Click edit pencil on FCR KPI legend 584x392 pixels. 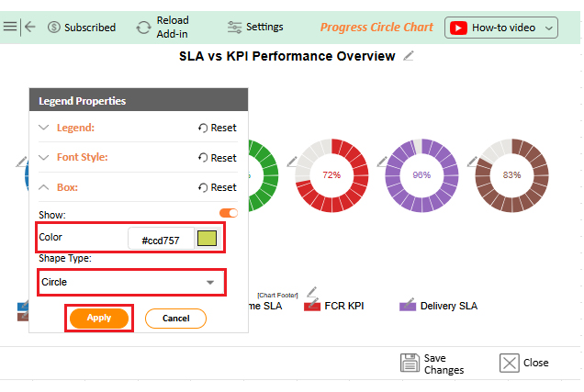click(313, 302)
